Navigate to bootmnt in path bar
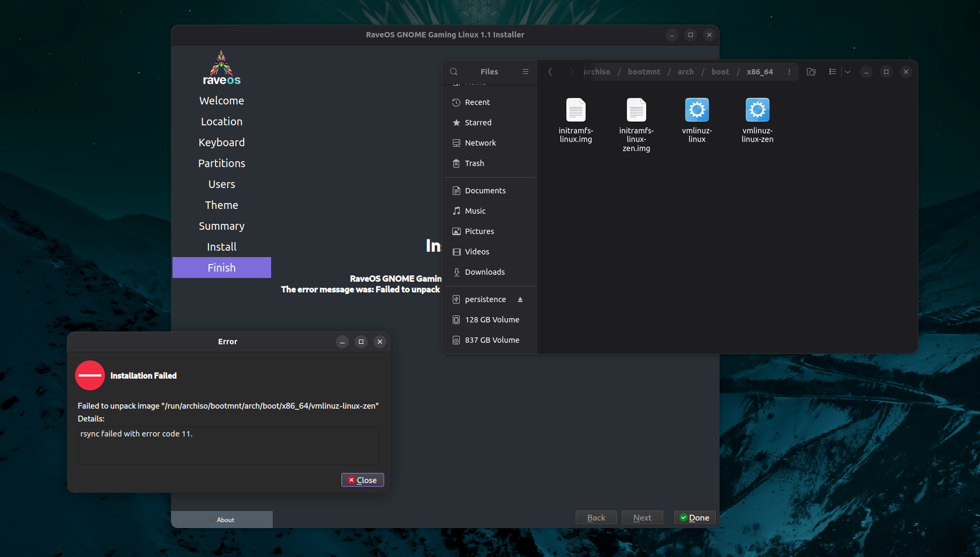Viewport: 980px width, 557px height. 644,72
